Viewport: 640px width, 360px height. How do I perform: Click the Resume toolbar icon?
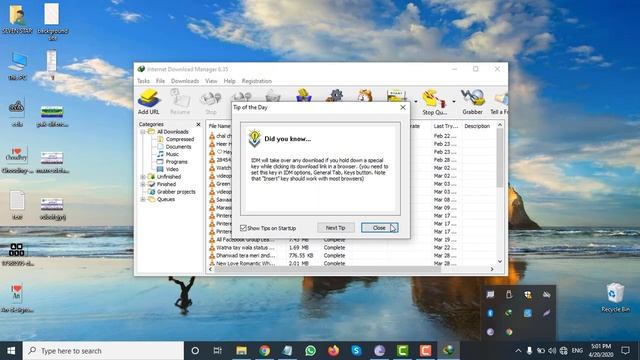click(180, 102)
